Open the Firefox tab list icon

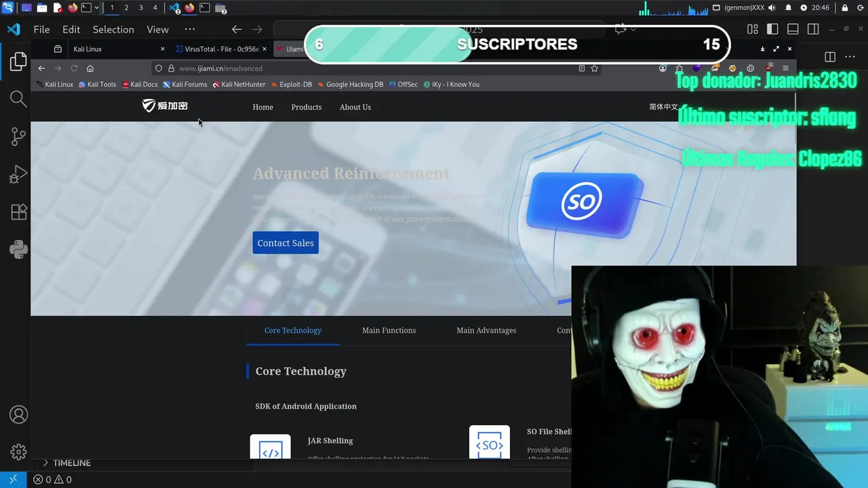[x=58, y=49]
